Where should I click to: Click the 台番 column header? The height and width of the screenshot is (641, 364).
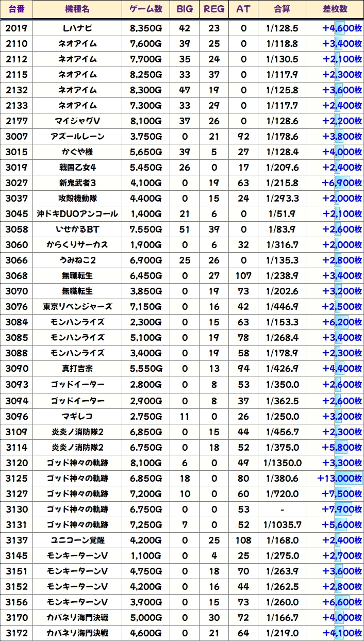click(16, 9)
